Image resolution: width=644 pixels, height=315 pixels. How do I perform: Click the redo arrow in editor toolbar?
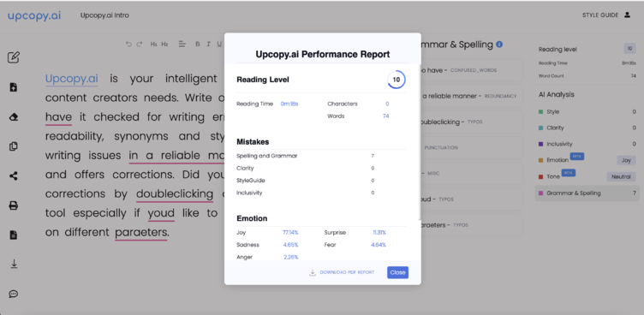coord(140,45)
